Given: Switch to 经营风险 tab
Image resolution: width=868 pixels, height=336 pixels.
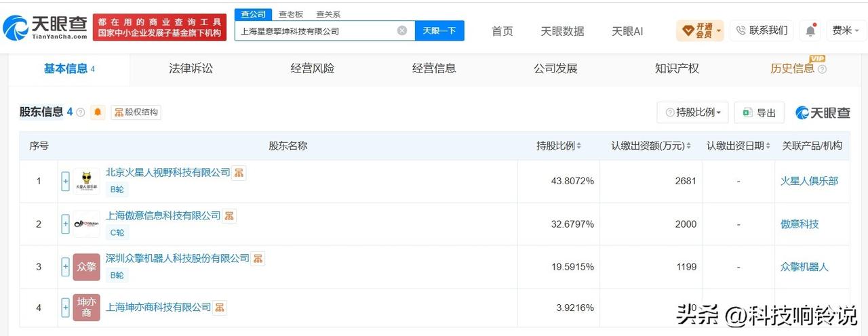Looking at the screenshot, I should coord(312,68).
